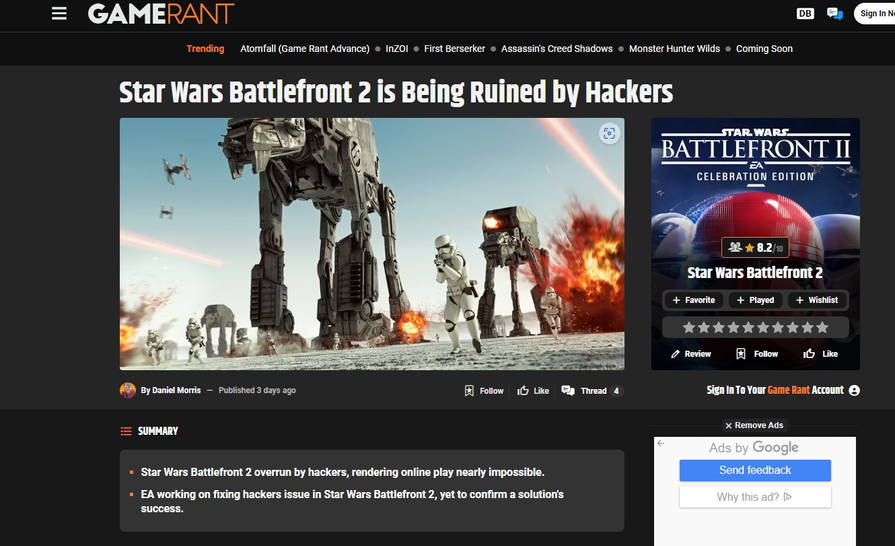Screen dimensions: 895x546
Task: Click the GameRant logo
Action: pyautogui.click(x=160, y=14)
